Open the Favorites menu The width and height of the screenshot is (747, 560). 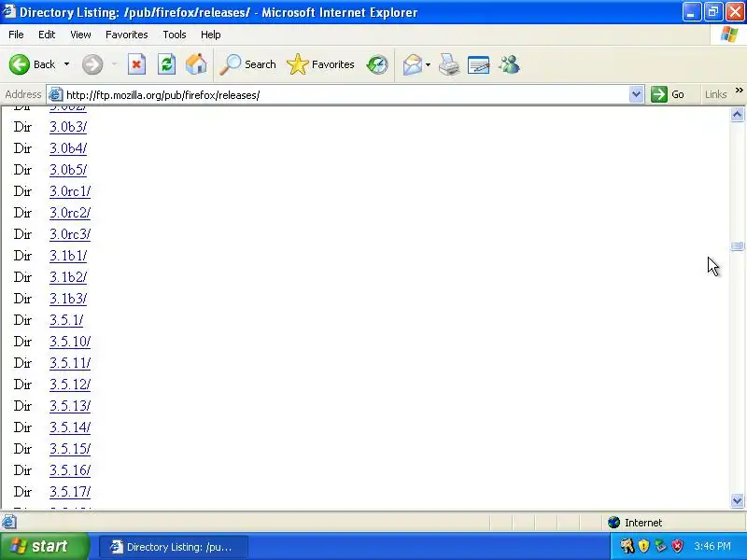tap(127, 35)
